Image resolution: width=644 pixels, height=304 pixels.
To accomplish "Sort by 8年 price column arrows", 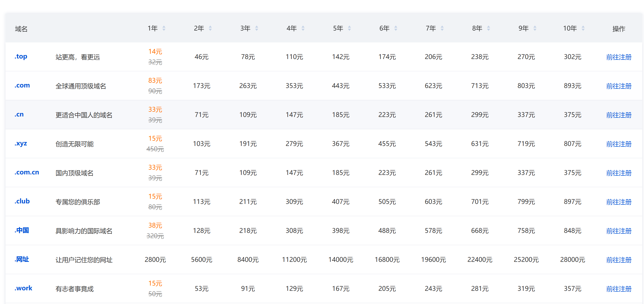I will coord(489,28).
